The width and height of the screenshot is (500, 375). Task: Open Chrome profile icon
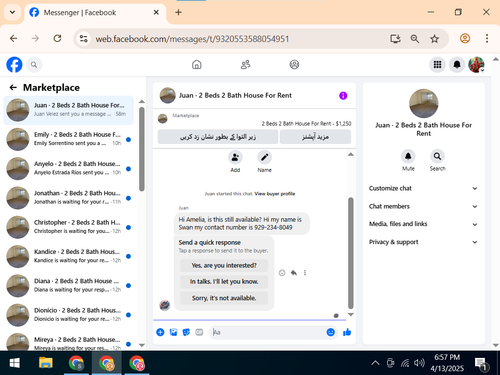pos(465,39)
